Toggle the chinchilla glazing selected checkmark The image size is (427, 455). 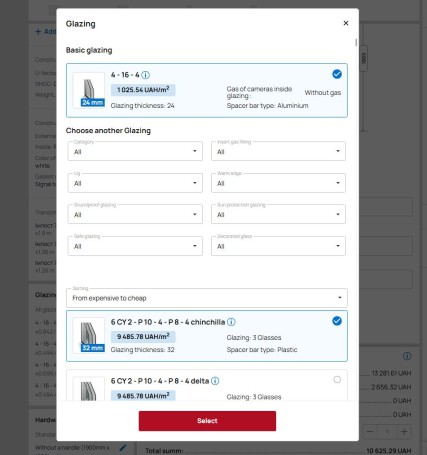[x=337, y=321]
